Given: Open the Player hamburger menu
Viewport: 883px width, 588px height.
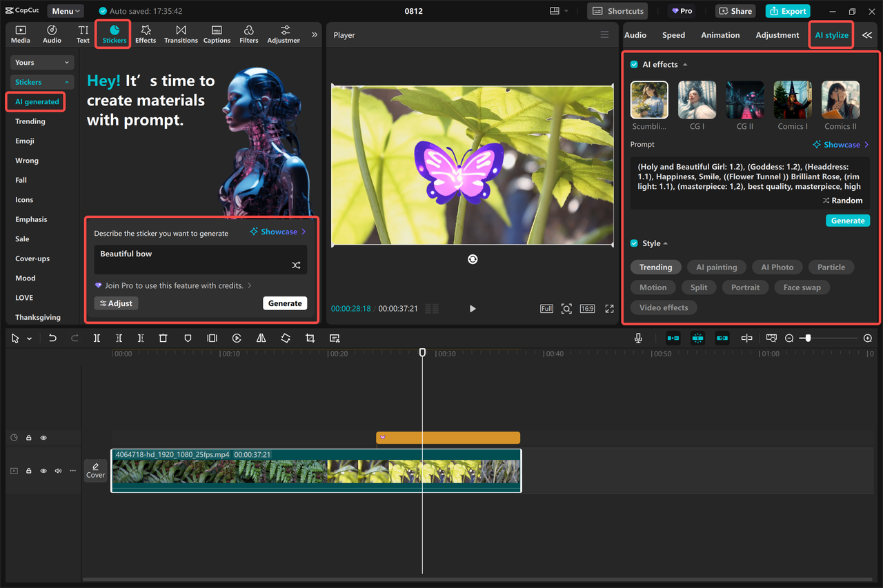Looking at the screenshot, I should (604, 34).
